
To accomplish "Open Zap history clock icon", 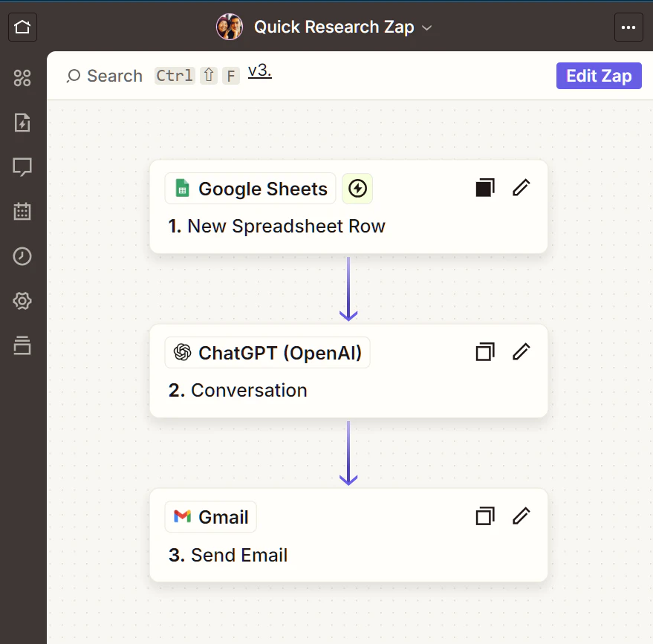I will coord(22,256).
